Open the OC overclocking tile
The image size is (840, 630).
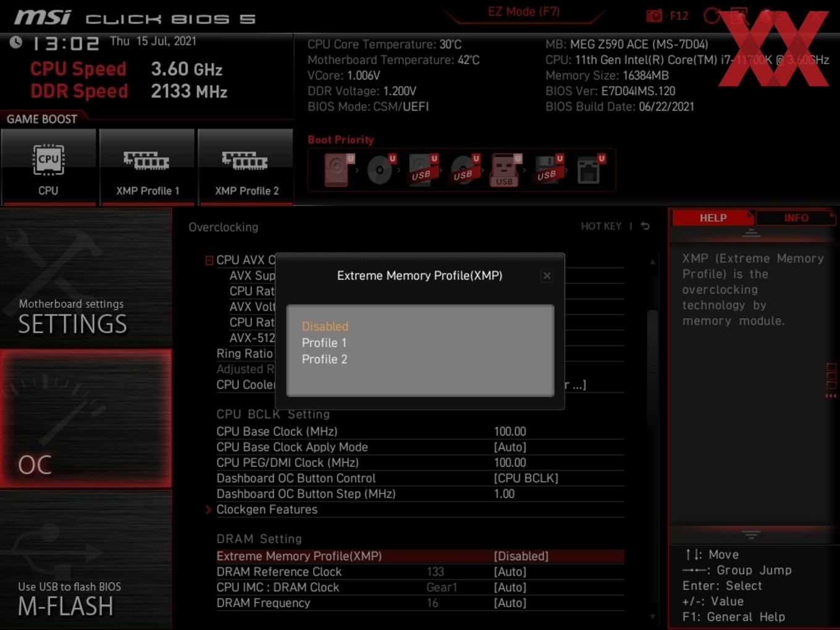click(x=86, y=419)
